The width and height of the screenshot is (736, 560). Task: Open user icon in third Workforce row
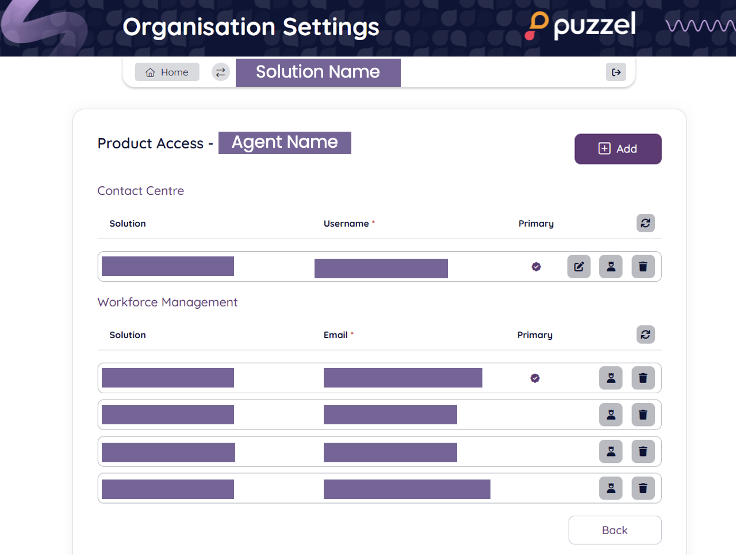pyautogui.click(x=611, y=452)
